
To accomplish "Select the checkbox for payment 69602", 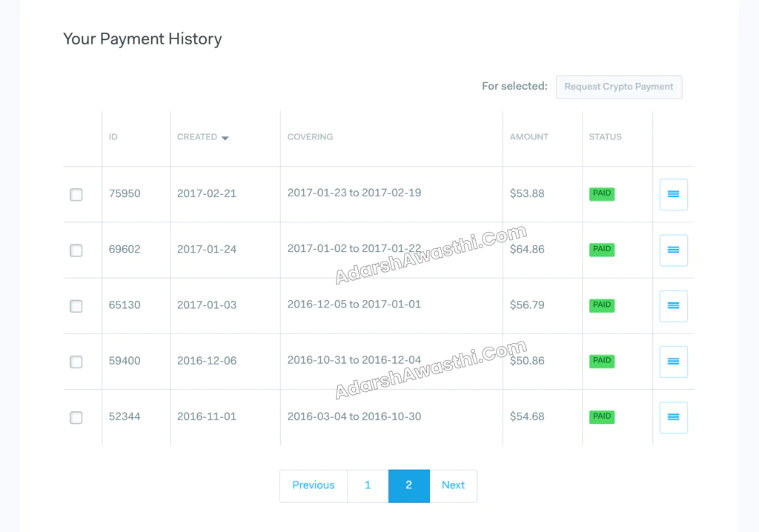I will coord(76,250).
